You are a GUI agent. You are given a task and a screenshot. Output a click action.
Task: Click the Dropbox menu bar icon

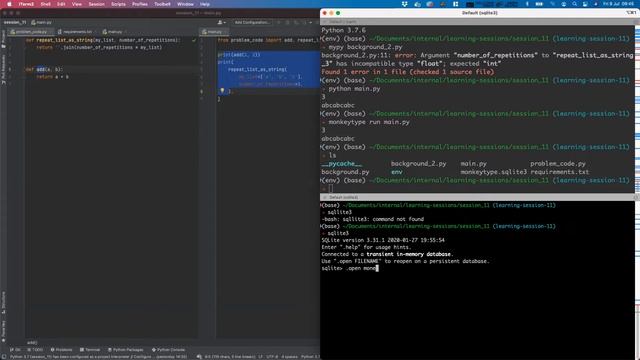pos(404,4)
